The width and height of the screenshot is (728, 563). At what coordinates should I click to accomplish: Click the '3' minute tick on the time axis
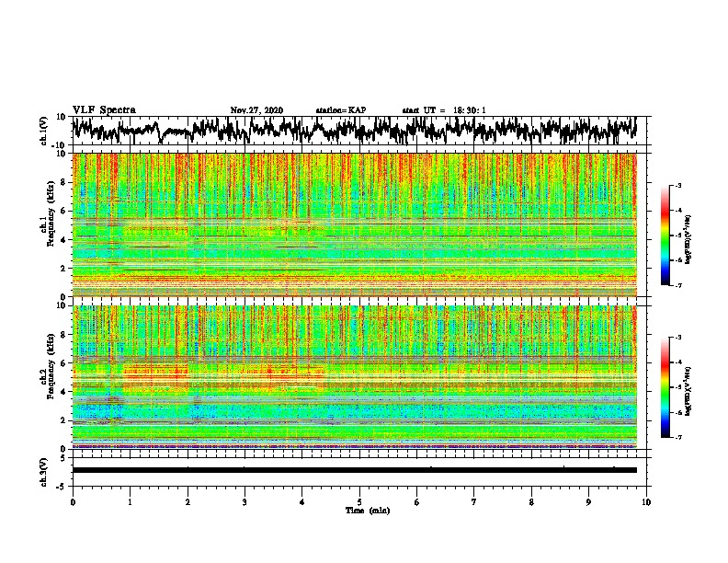click(x=245, y=502)
